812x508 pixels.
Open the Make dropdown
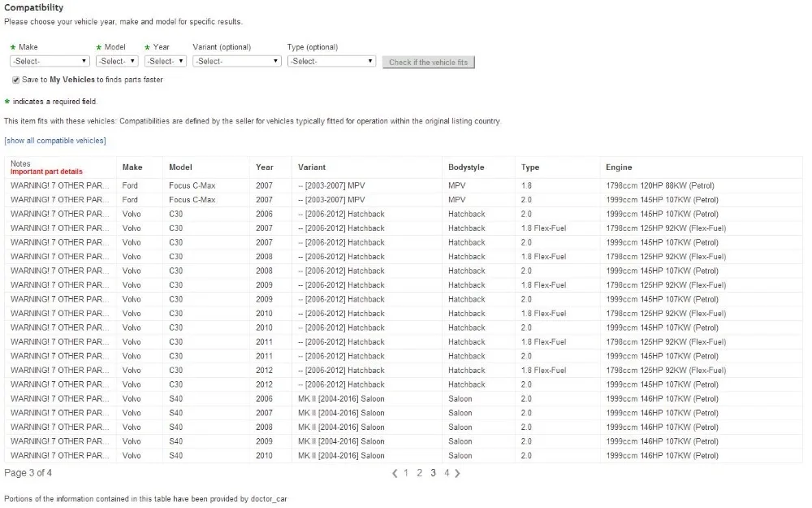point(50,61)
